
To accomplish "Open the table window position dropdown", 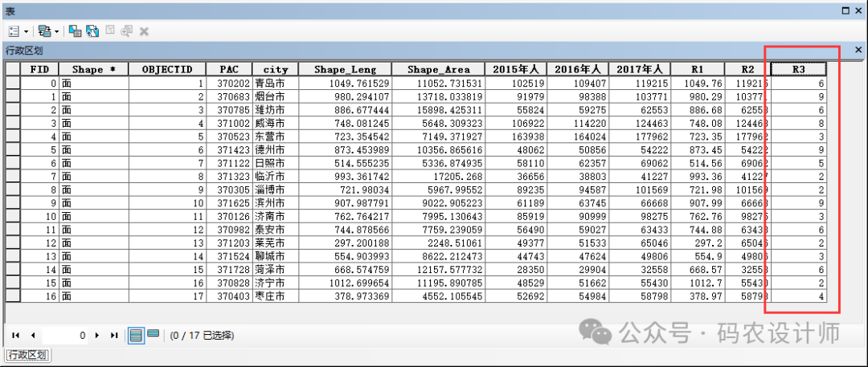I will (x=845, y=10).
